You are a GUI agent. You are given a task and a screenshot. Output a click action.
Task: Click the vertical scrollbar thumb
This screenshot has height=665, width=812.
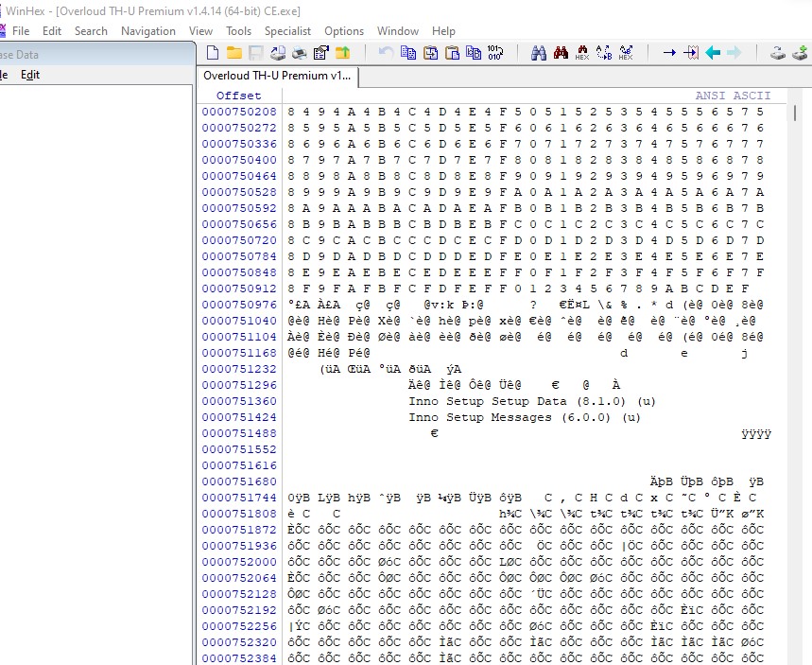click(x=795, y=113)
